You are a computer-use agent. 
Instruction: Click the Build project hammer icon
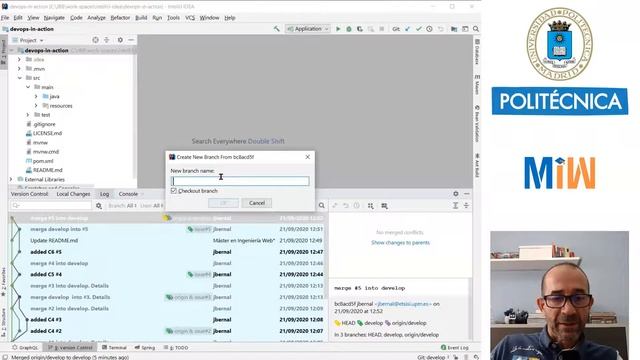click(x=277, y=29)
